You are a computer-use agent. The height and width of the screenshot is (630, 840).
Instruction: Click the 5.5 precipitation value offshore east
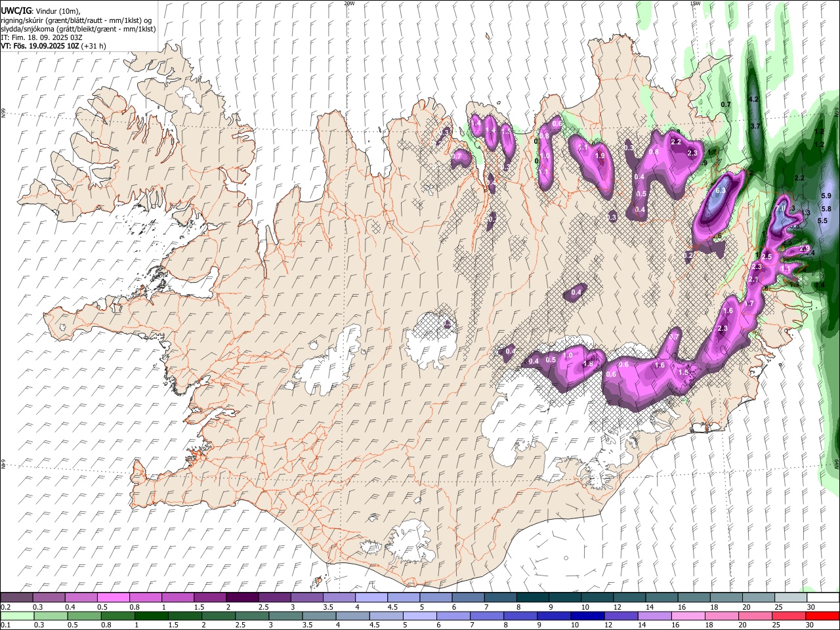pyautogui.click(x=822, y=220)
